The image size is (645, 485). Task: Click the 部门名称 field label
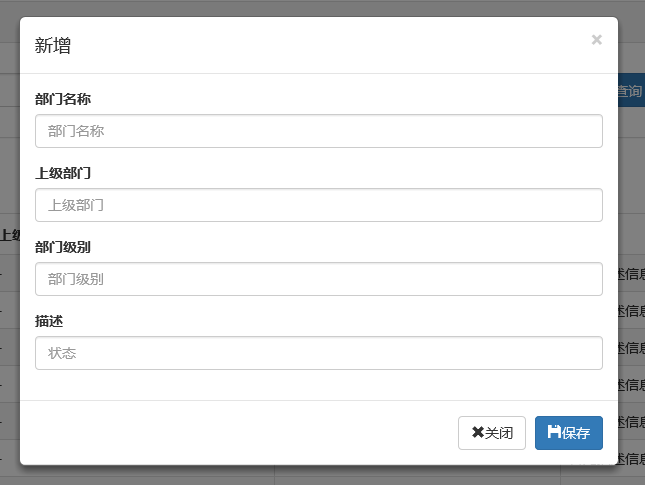pyautogui.click(x=64, y=99)
